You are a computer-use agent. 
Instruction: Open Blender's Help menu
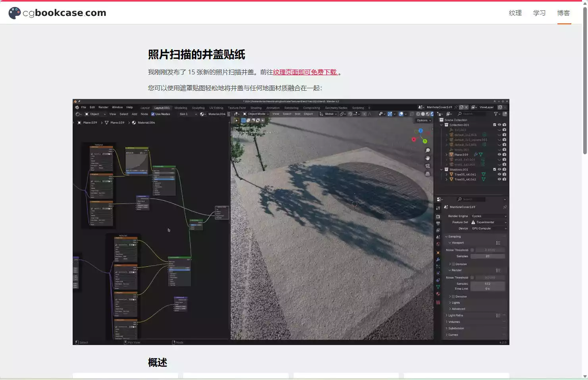click(x=129, y=107)
